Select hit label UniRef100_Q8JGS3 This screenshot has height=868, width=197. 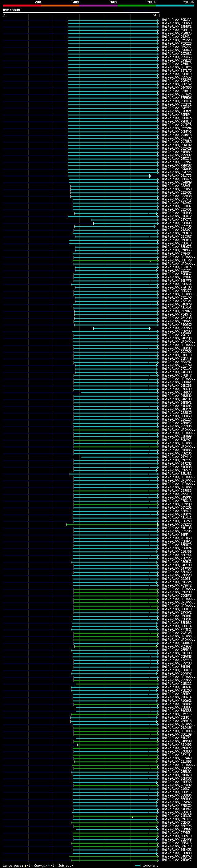pos(176,491)
